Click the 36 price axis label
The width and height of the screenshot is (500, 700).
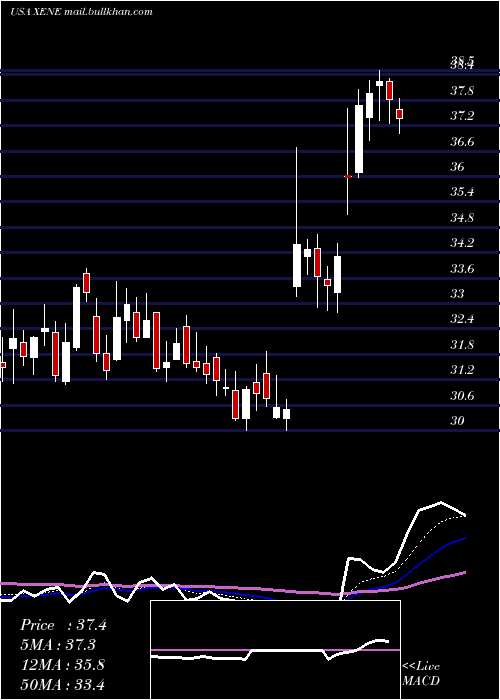click(x=457, y=167)
